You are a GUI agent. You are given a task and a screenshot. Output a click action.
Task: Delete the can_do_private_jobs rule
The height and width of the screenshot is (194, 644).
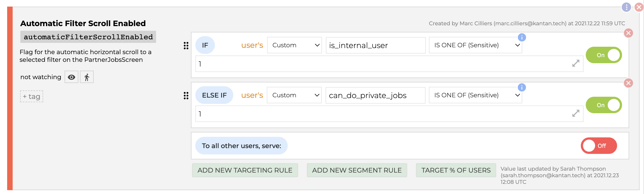pos(628,83)
